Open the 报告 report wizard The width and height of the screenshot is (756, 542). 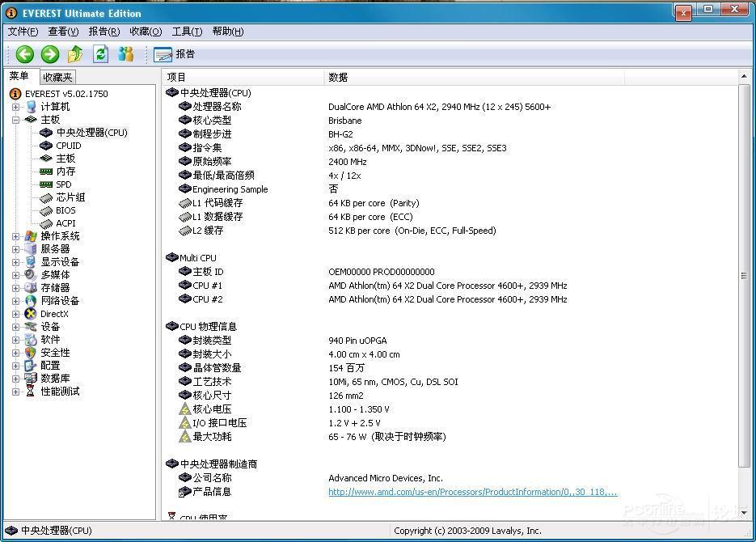pos(175,54)
